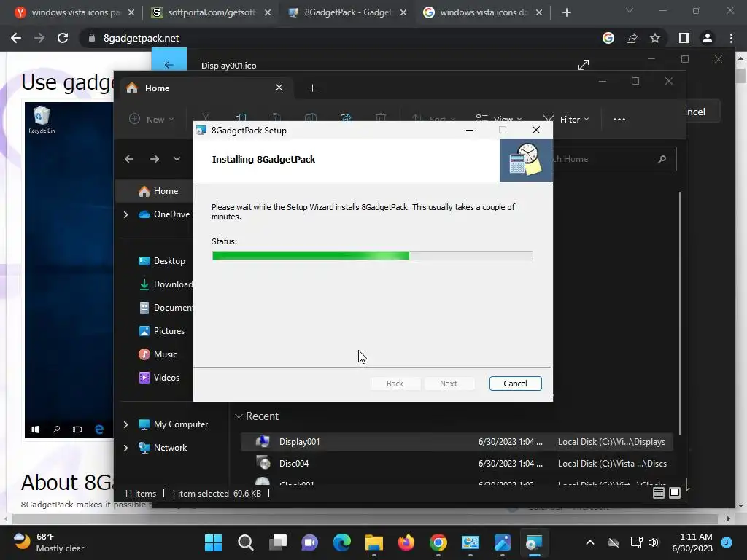The height and width of the screenshot is (560, 747).
Task: Open Windows Start menu
Action: coord(213,542)
